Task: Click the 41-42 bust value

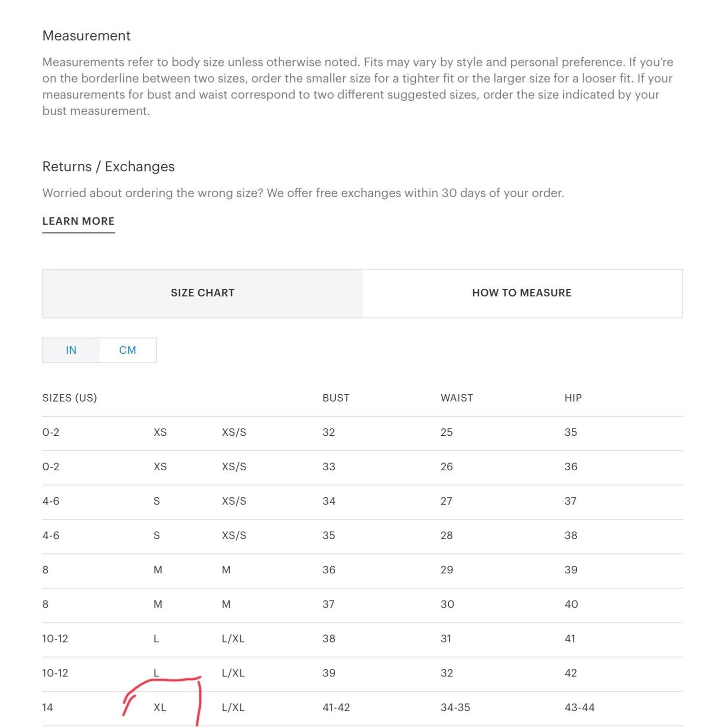Action: (336, 707)
